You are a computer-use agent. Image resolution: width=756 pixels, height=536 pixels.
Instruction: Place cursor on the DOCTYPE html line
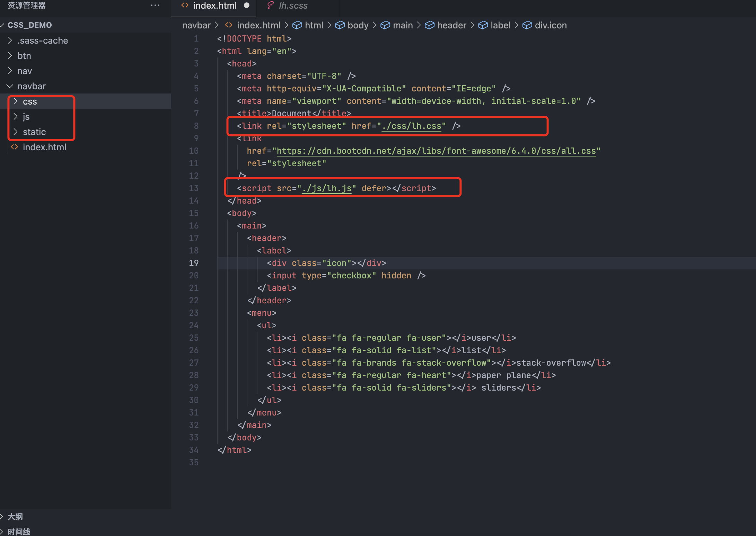[x=254, y=39]
